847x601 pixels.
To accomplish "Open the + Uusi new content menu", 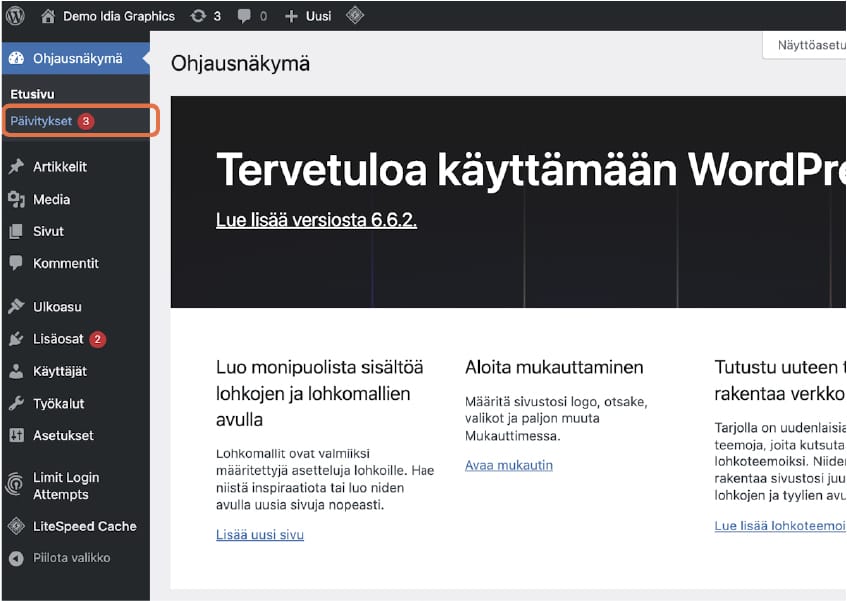I will click(x=308, y=16).
